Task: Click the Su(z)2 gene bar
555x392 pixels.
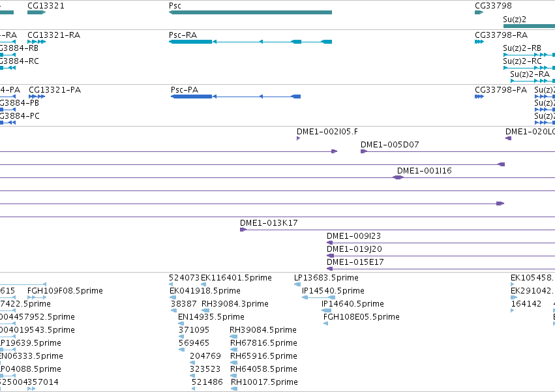Action: (529, 26)
